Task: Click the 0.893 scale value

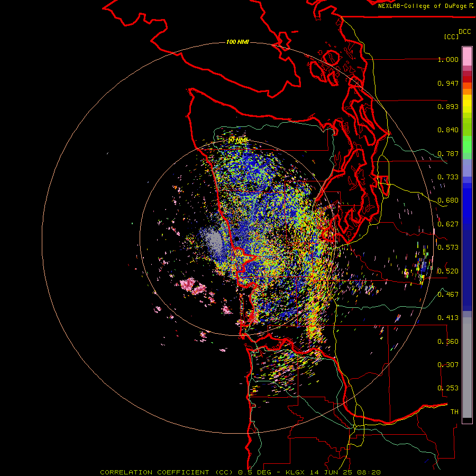Action: point(448,106)
